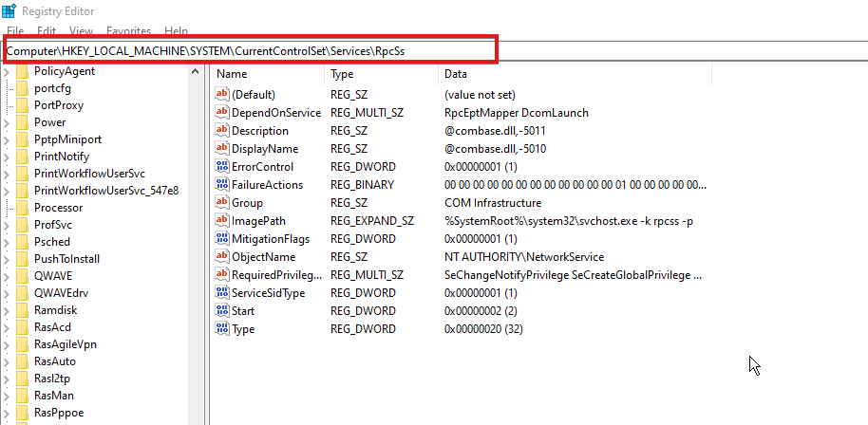Select the (Default) string value icon
This screenshot has width=868, height=425.
coord(222,95)
